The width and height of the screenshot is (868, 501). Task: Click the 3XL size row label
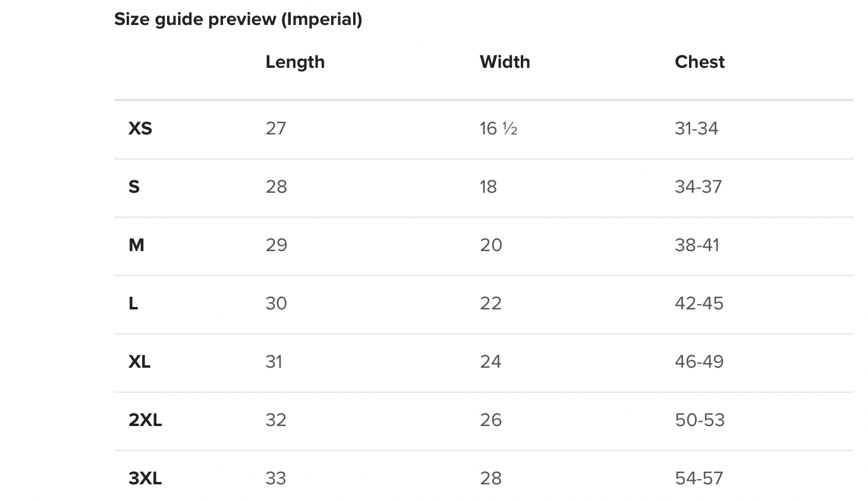[x=145, y=478]
